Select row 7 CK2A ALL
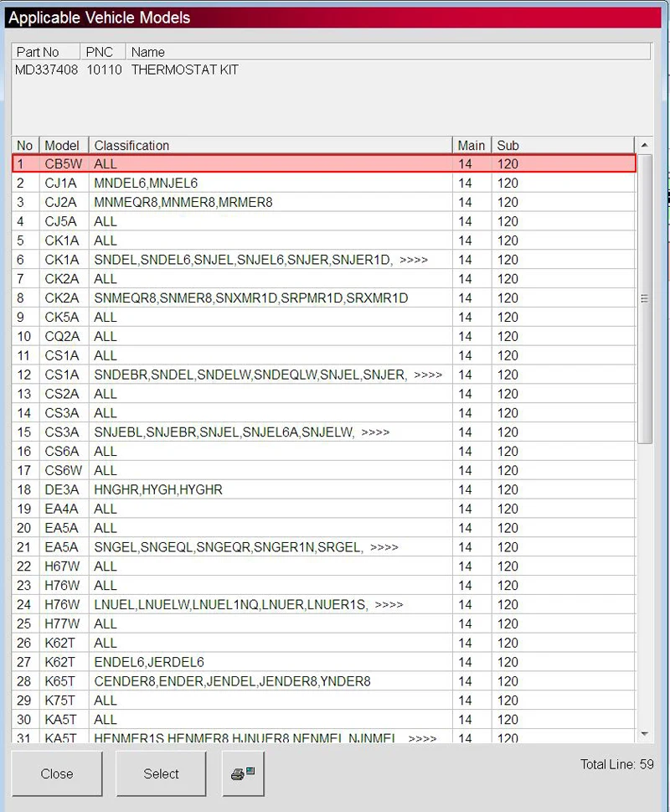 (x=324, y=278)
